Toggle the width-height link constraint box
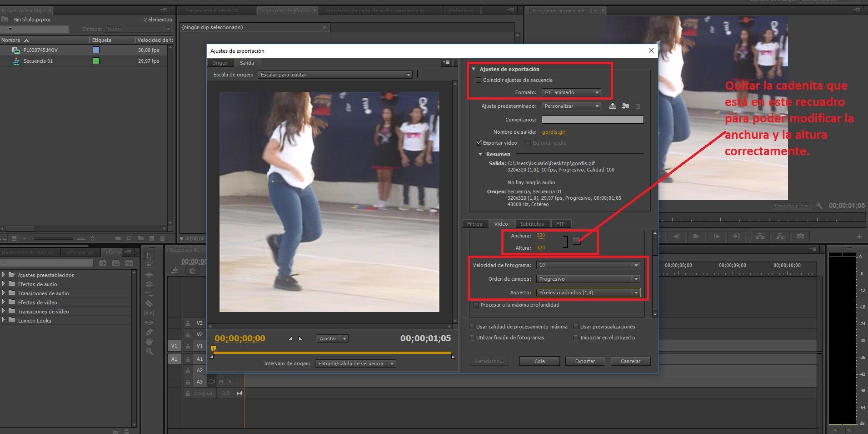Screen dimensions: 868x434 tap(577, 241)
